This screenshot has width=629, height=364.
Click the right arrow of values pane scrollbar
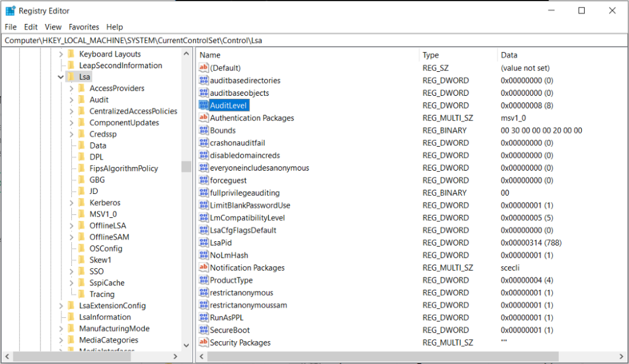[622, 356]
